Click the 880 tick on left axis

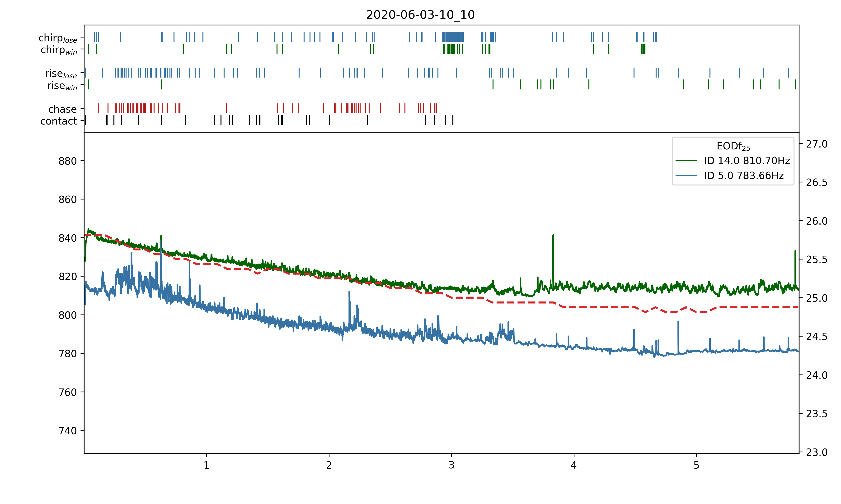[68, 161]
